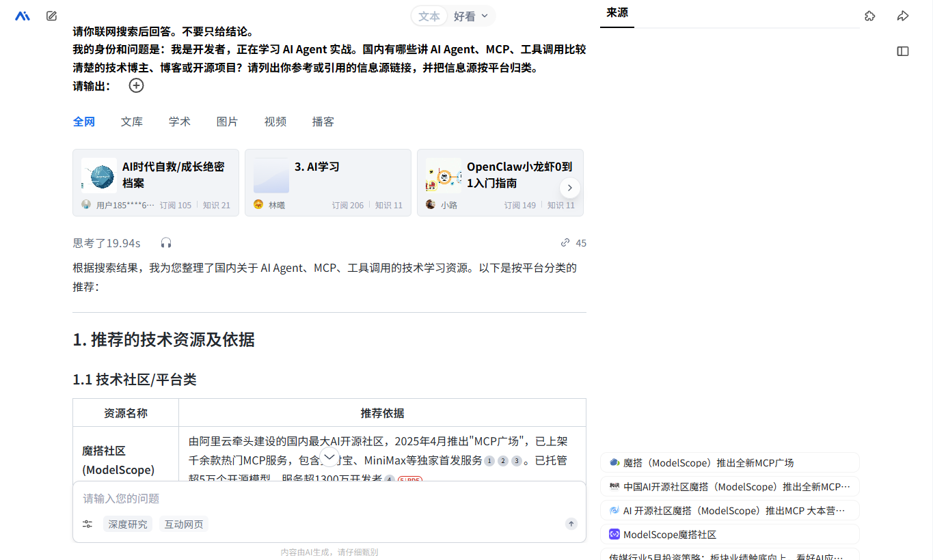Viewport: 933px width, 560px height.
Task: Click author avatar of 小路
Action: [x=431, y=204]
